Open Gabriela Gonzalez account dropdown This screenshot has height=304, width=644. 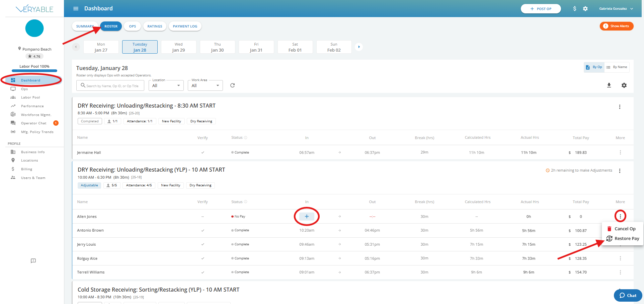tap(616, 9)
